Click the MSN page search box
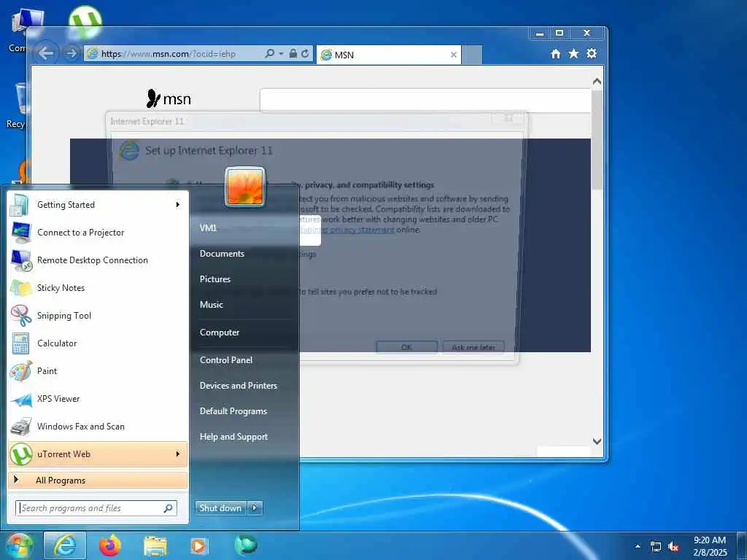 [425, 101]
